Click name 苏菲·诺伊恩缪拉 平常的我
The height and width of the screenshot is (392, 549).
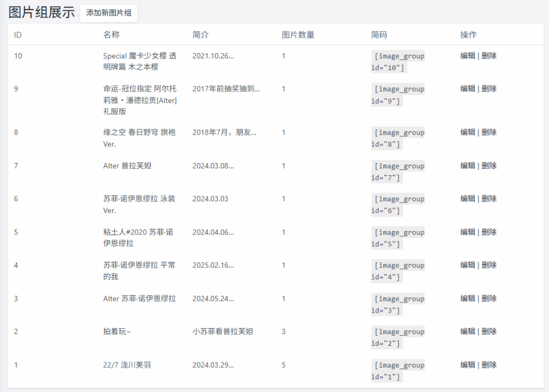tap(139, 271)
